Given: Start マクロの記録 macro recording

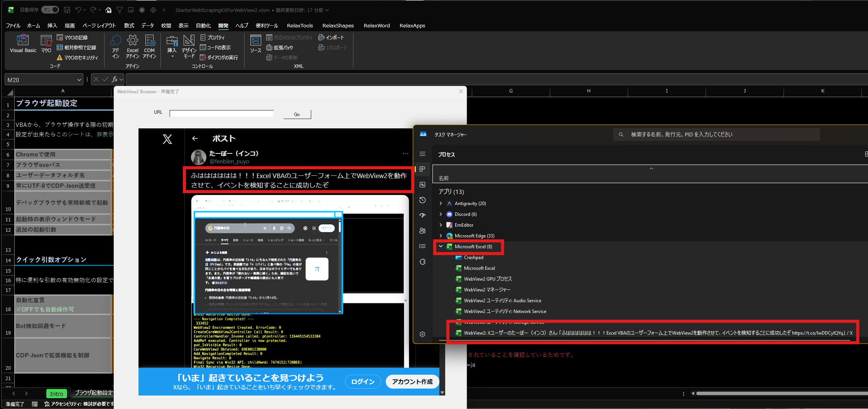Looking at the screenshot, I should (72, 37).
